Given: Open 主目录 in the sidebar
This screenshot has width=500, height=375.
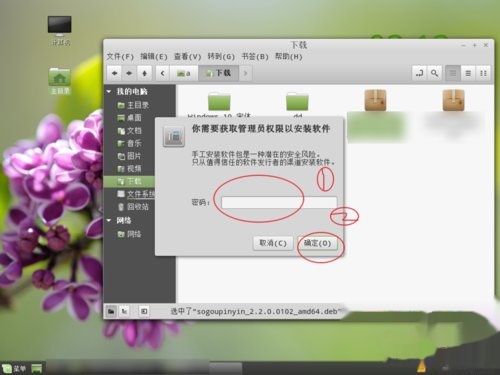Looking at the screenshot, I should 133,105.
